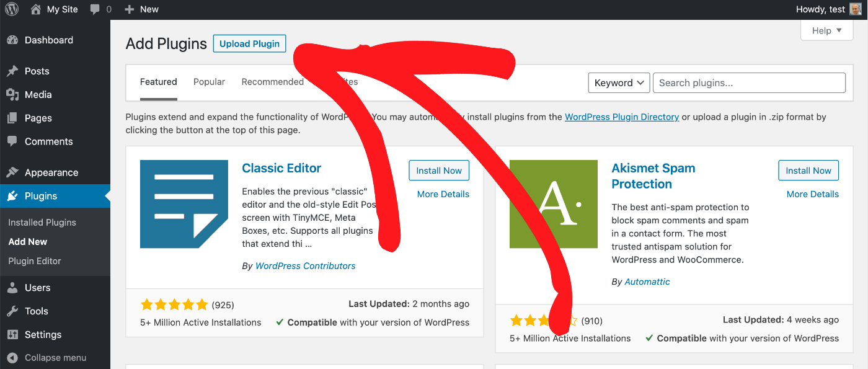Open the Media menu item

pyautogui.click(x=55, y=95)
